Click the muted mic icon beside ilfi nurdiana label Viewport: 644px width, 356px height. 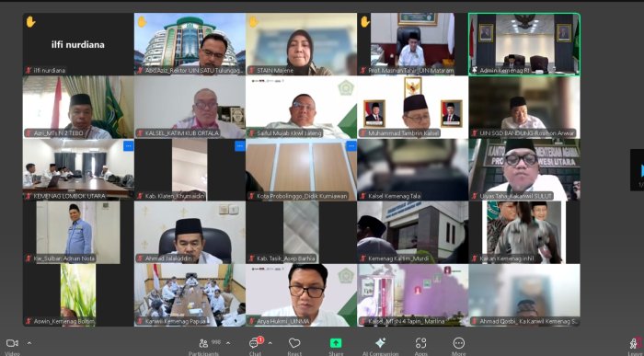click(x=29, y=71)
